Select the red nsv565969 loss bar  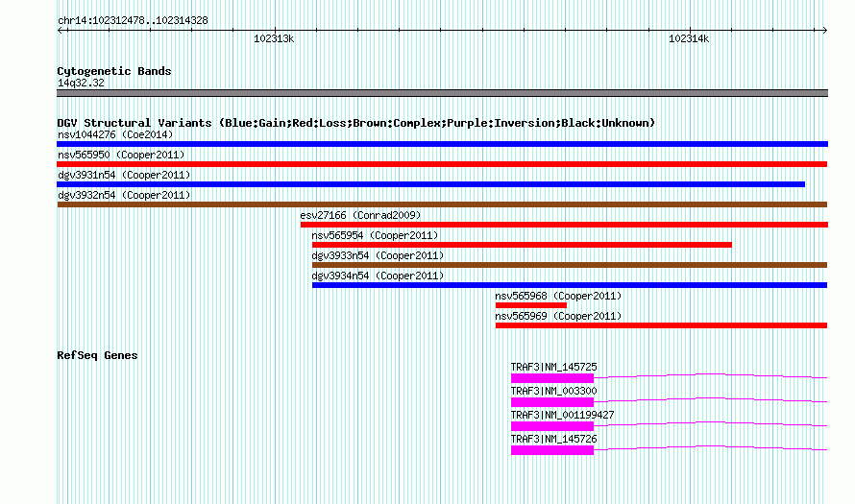(x=662, y=325)
